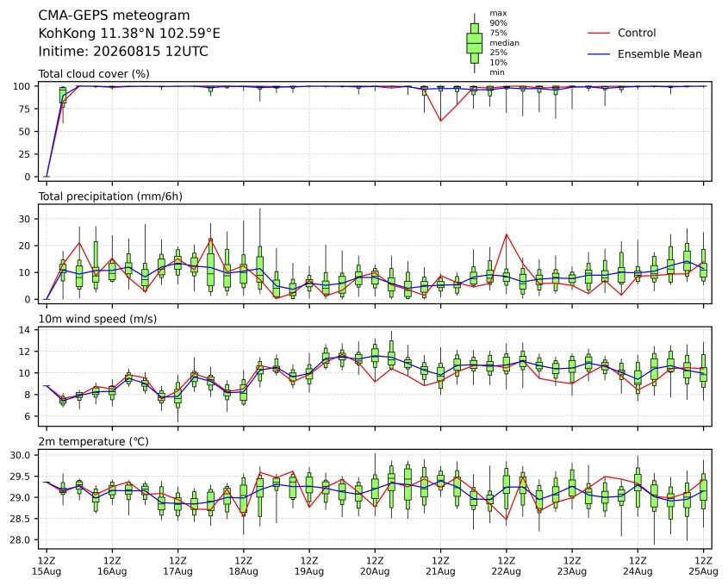
Task: Click the 20 tick on precipitation axis
Action: click(25, 246)
